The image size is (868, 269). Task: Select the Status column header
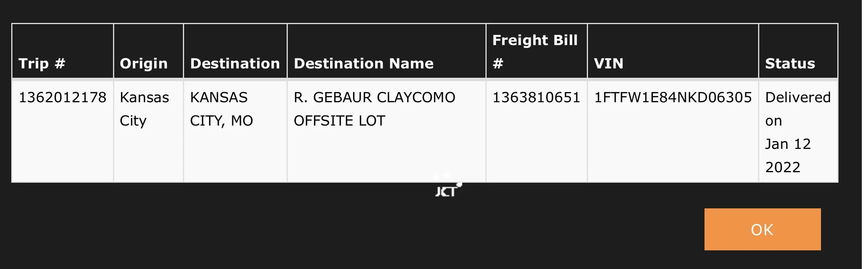click(x=790, y=63)
